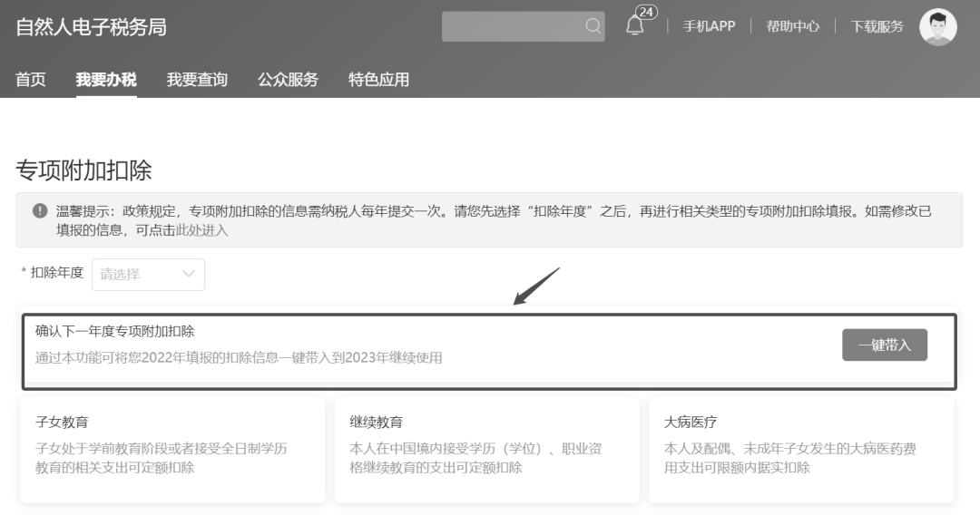Switch to the 首页 tab
Image resolution: width=980 pixels, height=515 pixels.
[31, 80]
